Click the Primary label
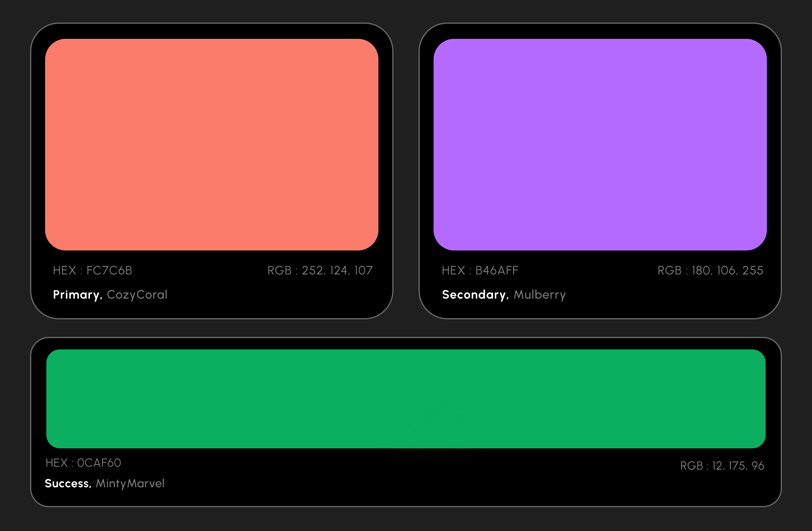 [77, 295]
